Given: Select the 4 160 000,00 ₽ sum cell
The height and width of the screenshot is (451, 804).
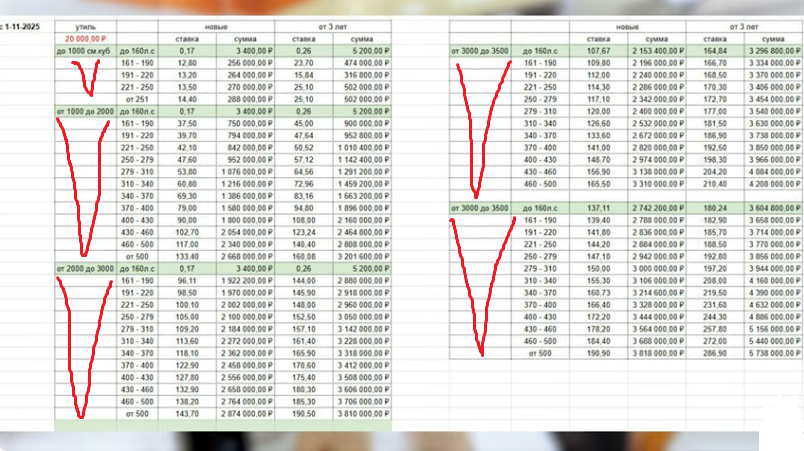Looking at the screenshot, I should [773, 281].
